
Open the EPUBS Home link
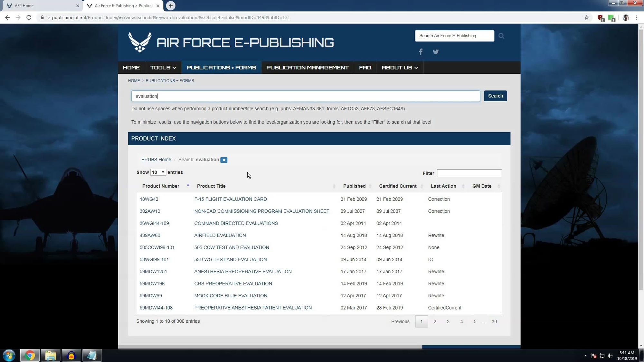[156, 160]
